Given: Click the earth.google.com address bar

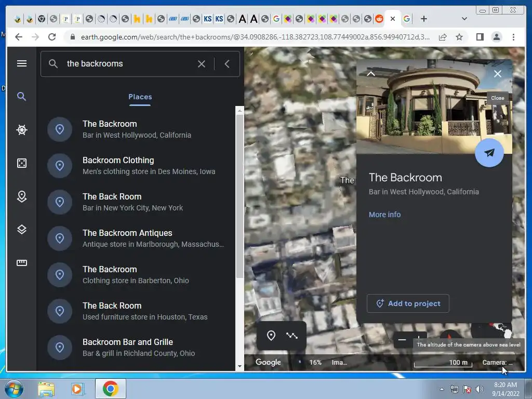Looking at the screenshot, I should coord(255,37).
